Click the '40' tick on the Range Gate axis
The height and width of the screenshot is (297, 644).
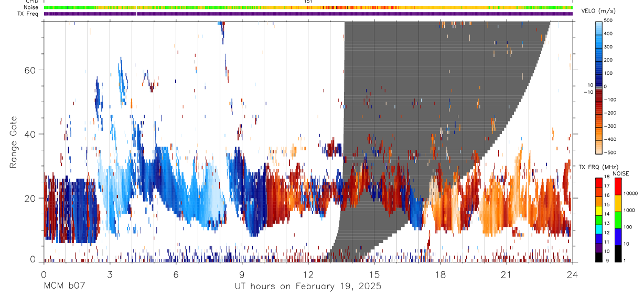[31, 134]
